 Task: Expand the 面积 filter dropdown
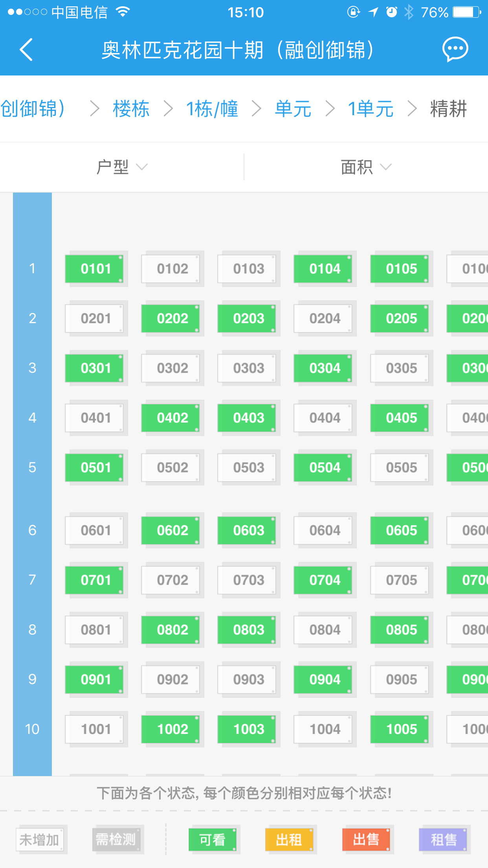click(366, 167)
